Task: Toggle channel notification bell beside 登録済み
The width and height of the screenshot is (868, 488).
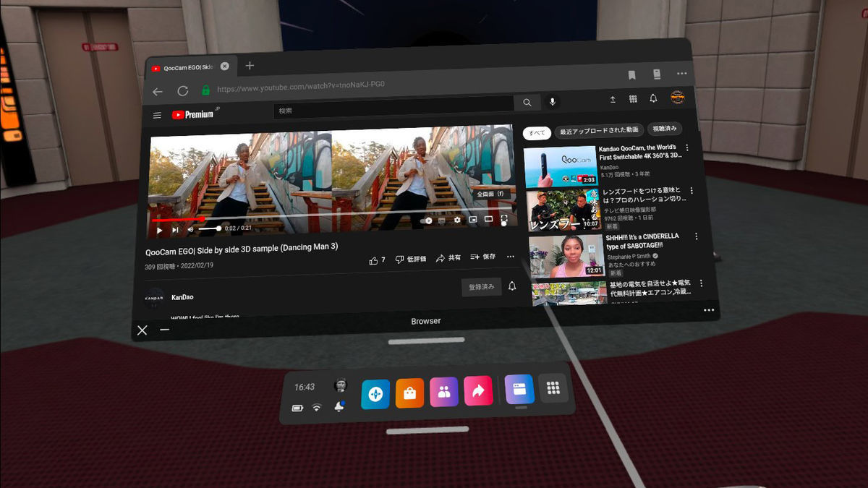Action: pyautogui.click(x=512, y=286)
